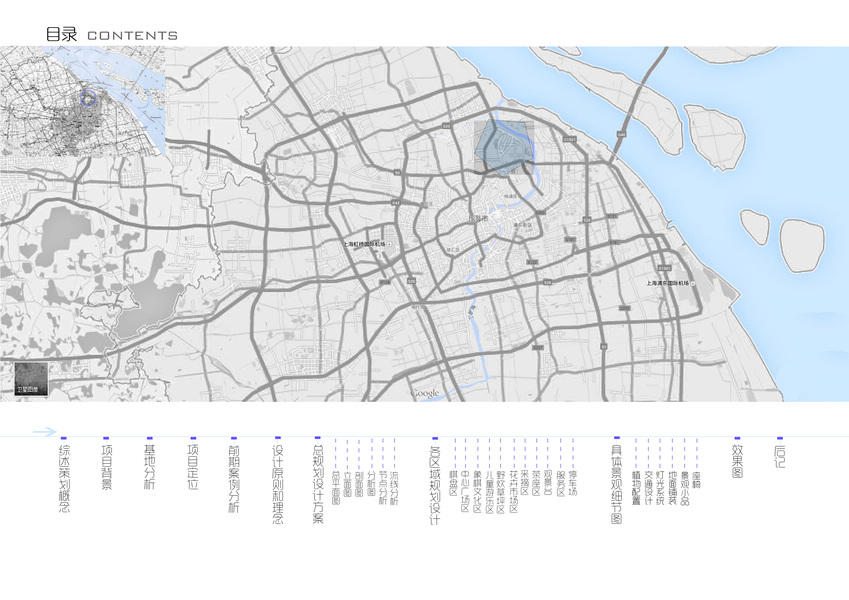Click the blue circle marker in inset map
The height and width of the screenshot is (600, 849).
click(88, 98)
